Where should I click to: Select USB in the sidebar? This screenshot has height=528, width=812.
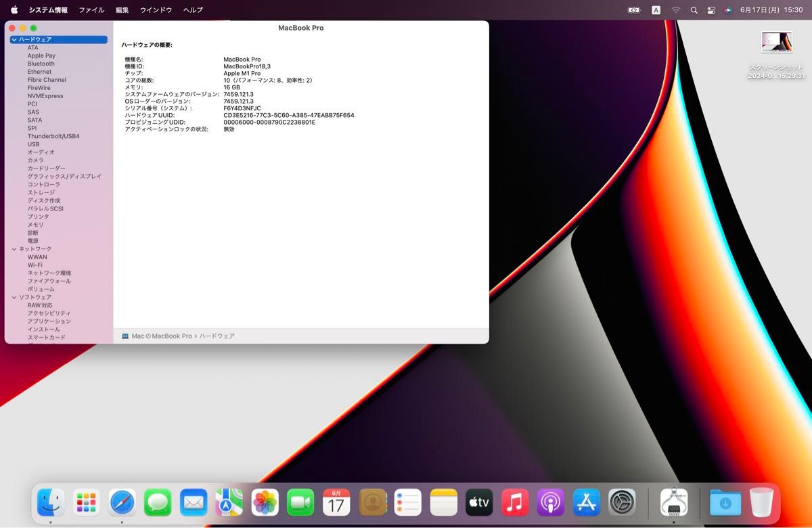[33, 144]
